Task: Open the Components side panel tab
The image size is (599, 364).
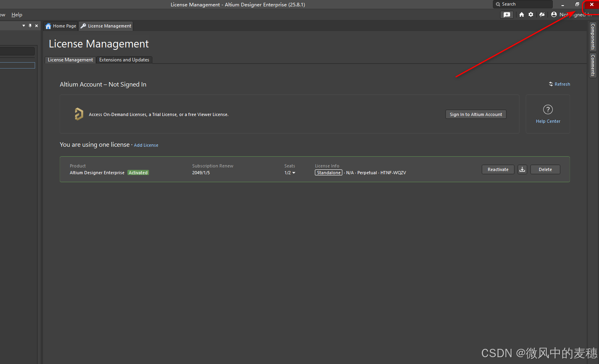Action: (x=593, y=36)
